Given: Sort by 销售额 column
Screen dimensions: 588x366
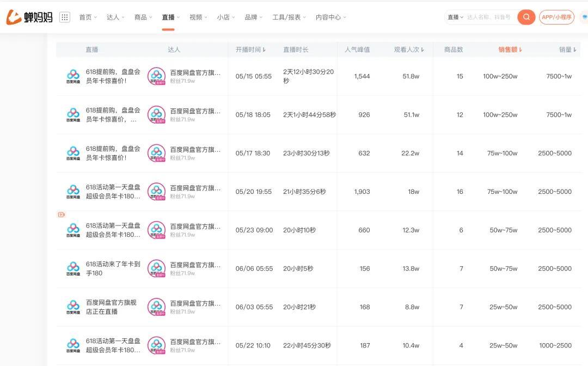Looking at the screenshot, I should click(x=510, y=50).
